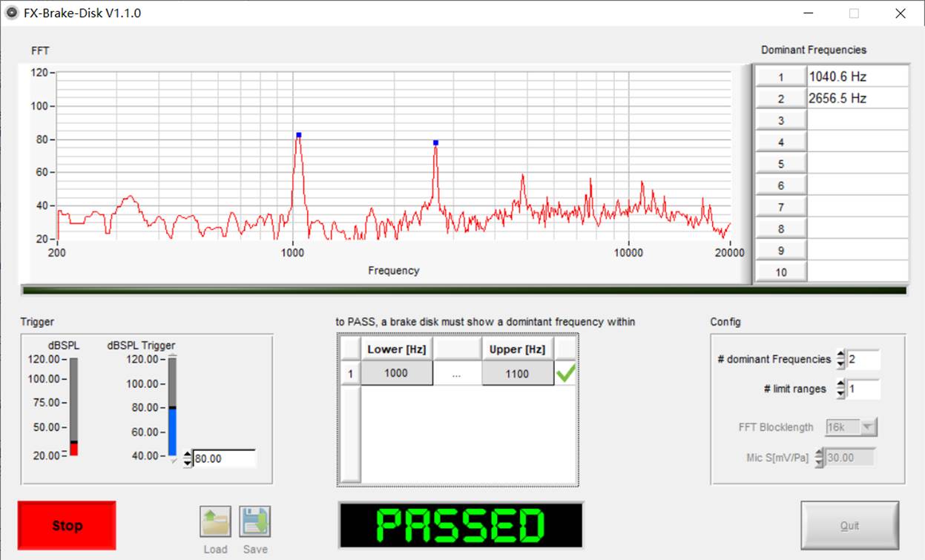This screenshot has height=560, width=925.
Task: Click the dBSPL Trigger vertical slider
Action: [172, 408]
